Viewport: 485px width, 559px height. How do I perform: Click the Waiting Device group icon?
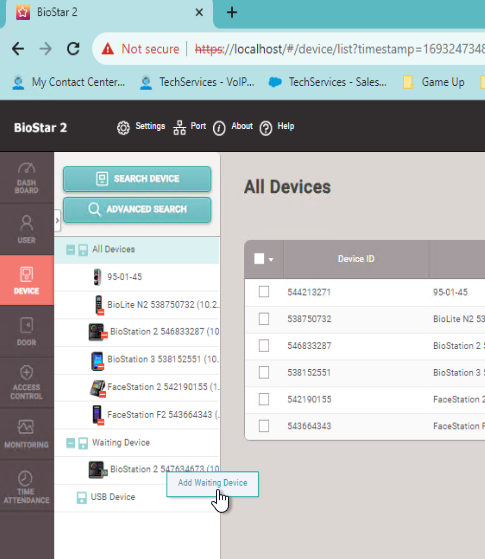(x=83, y=443)
